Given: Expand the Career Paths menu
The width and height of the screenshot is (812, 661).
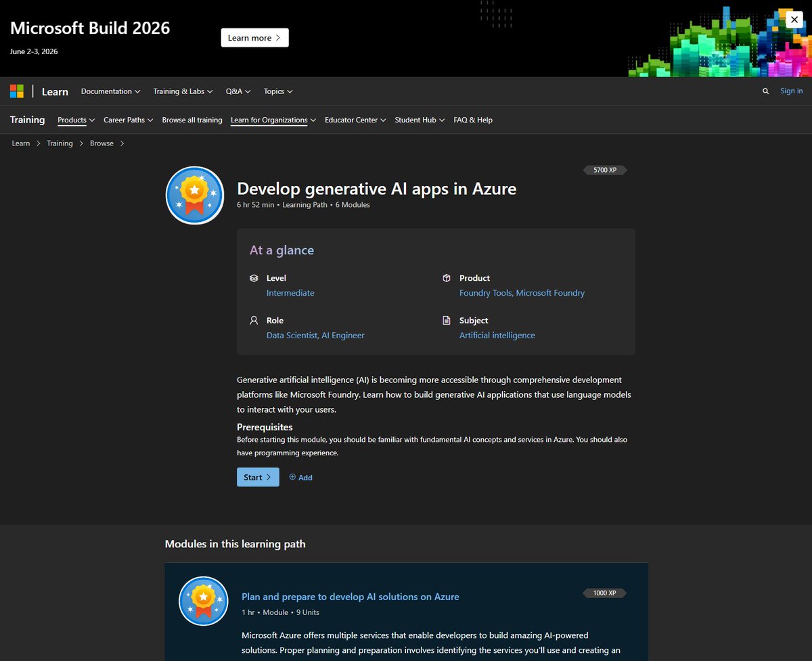Looking at the screenshot, I should [x=129, y=120].
